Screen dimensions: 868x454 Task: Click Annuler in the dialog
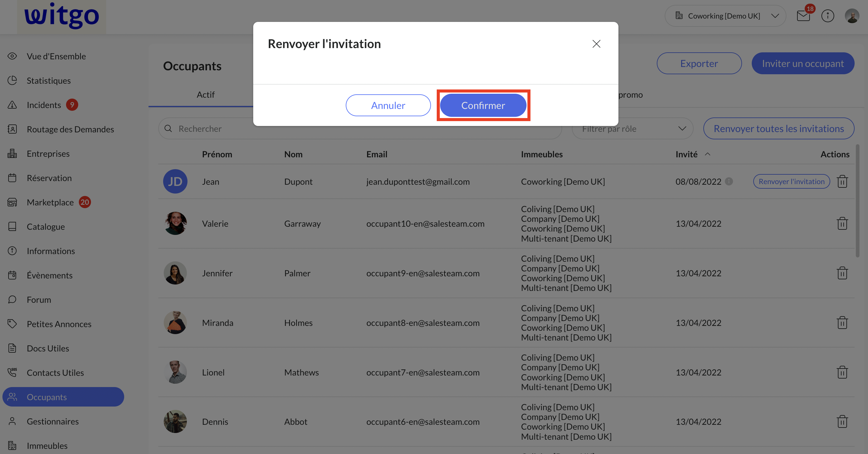[388, 105]
